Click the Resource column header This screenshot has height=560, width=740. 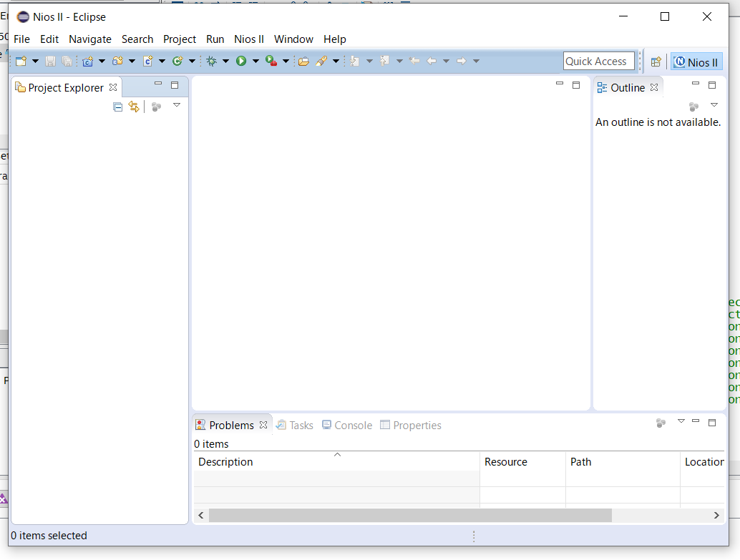click(x=522, y=461)
